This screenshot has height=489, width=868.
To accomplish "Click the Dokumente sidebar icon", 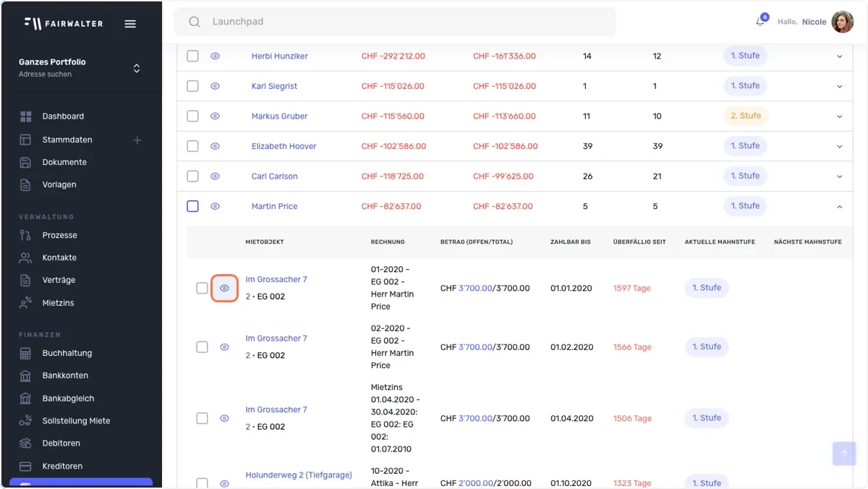I will 26,162.
